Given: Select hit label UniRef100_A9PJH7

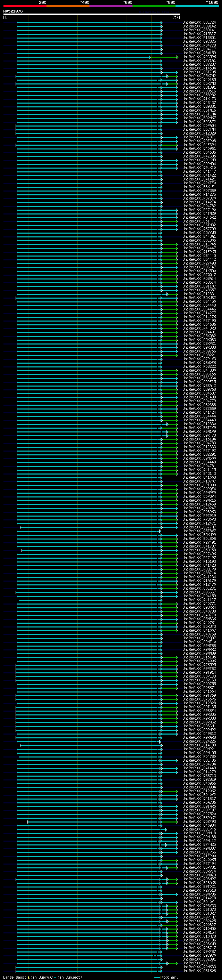Looking at the screenshot, I should [x=199, y=918].
